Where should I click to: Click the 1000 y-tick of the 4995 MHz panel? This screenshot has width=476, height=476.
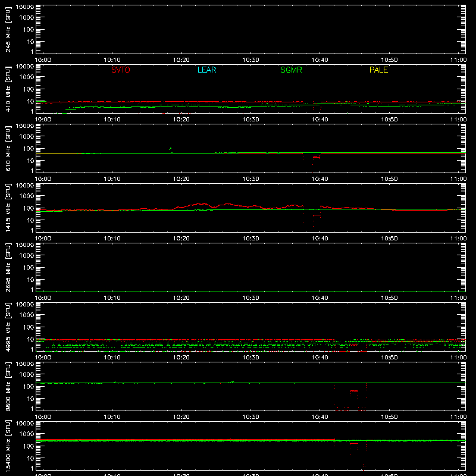27,315
